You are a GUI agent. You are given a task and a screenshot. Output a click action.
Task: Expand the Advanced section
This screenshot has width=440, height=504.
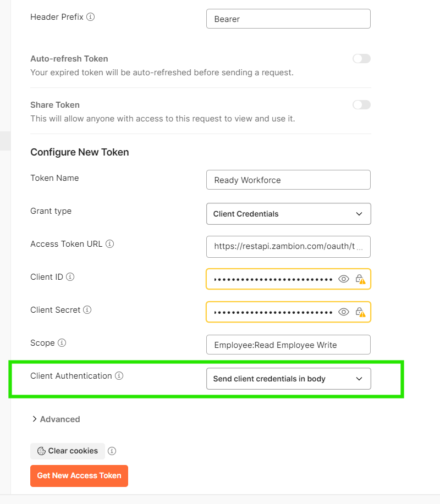click(56, 419)
